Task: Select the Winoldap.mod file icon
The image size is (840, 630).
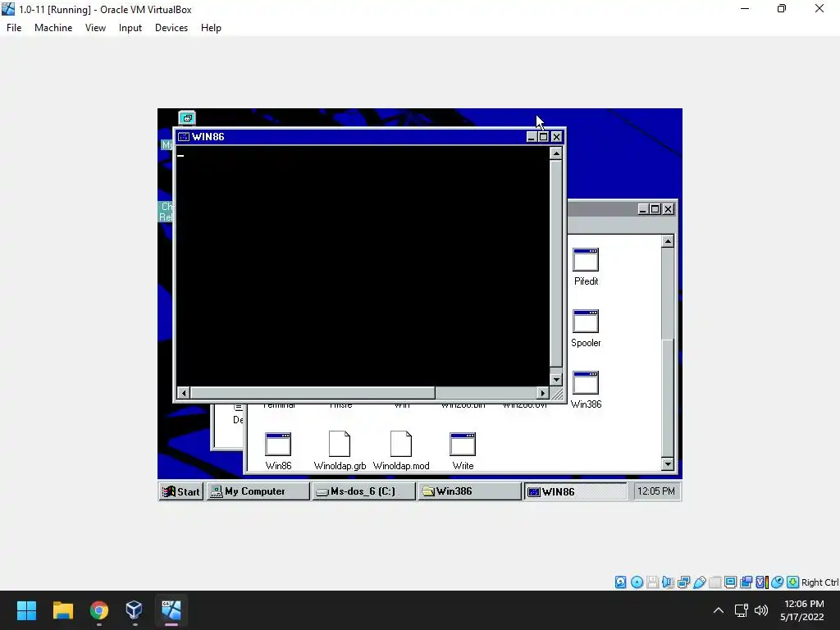Action: pos(401,444)
